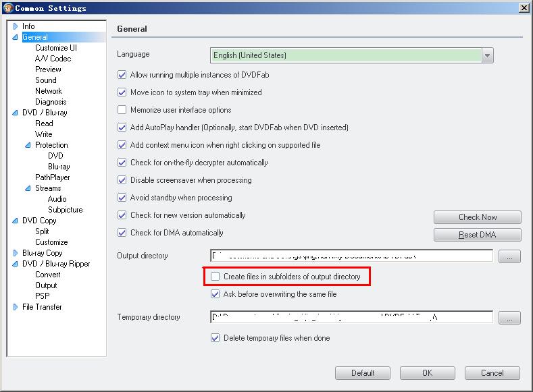Image resolution: width=533 pixels, height=392 pixels.
Task: Toggle Check for DMA automatically checkbox
Action: pyautogui.click(x=122, y=233)
